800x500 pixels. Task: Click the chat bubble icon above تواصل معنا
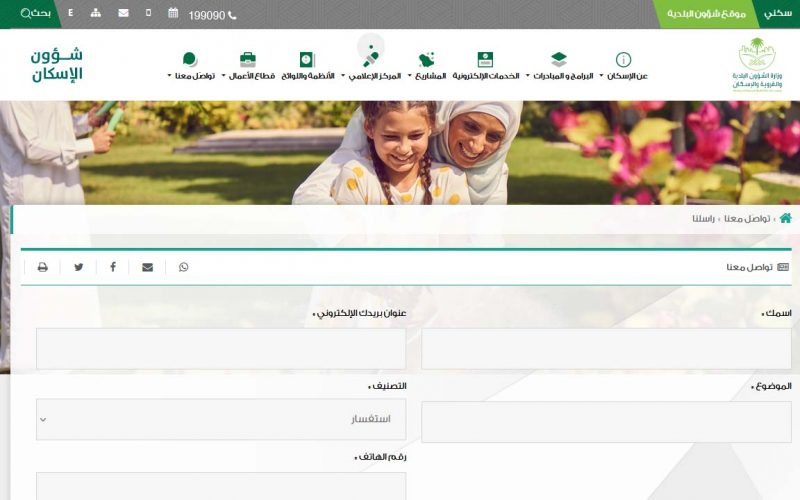coord(190,59)
